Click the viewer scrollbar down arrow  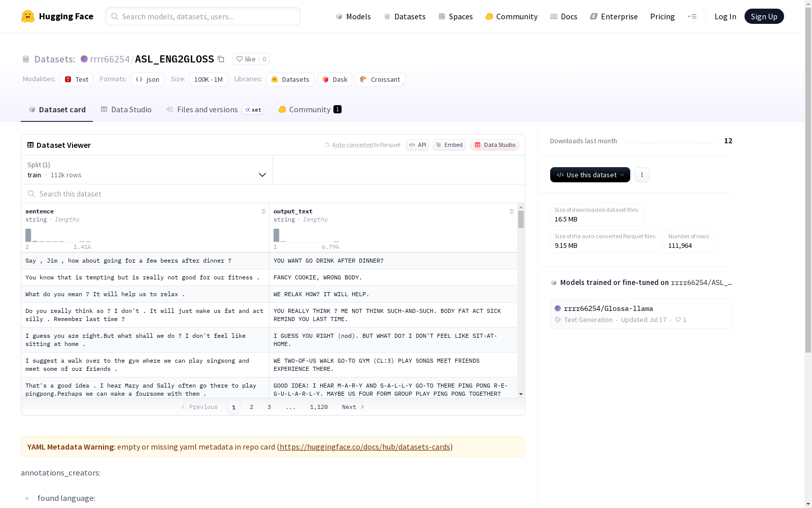[521, 394]
